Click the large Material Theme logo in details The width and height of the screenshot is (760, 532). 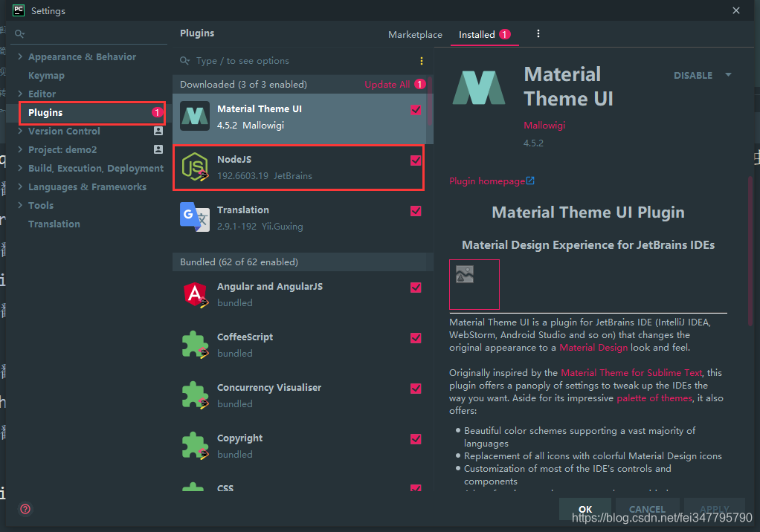click(x=479, y=88)
